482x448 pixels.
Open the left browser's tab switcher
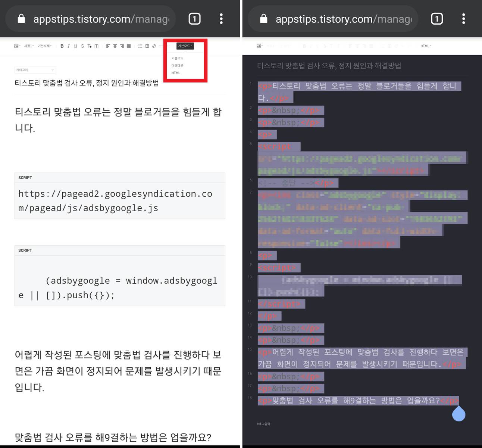(x=194, y=19)
